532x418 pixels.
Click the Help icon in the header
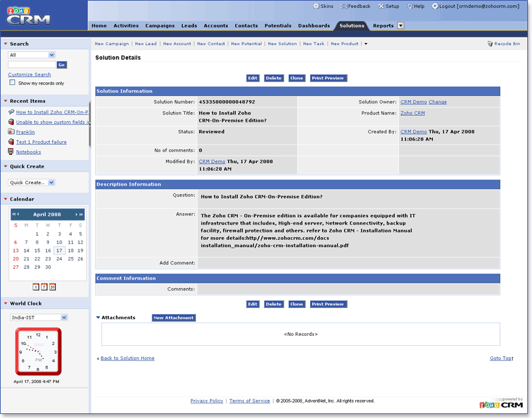(409, 6)
